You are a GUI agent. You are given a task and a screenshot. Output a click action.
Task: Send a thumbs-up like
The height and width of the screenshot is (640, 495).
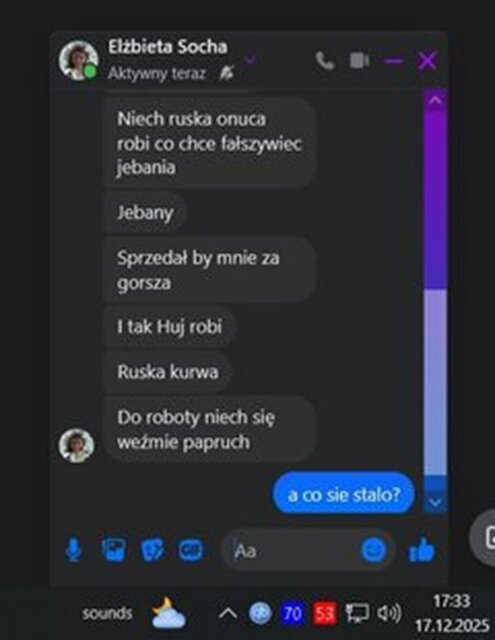click(422, 551)
